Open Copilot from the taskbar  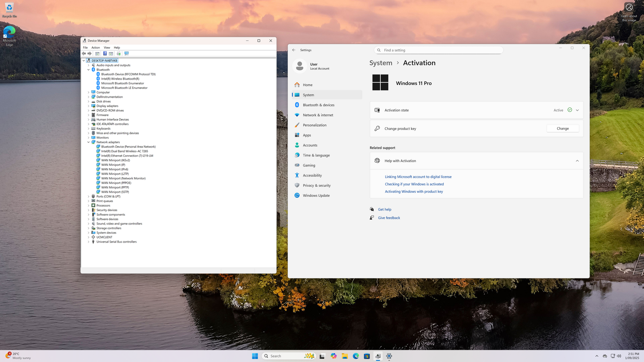pyautogui.click(x=334, y=356)
